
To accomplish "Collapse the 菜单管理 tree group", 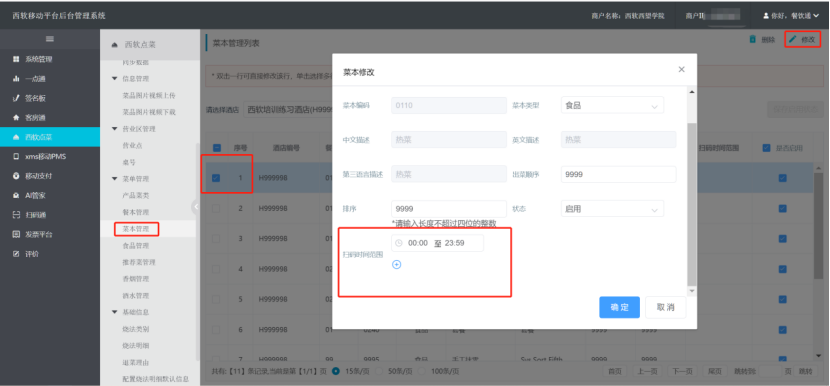I will coord(114,179).
